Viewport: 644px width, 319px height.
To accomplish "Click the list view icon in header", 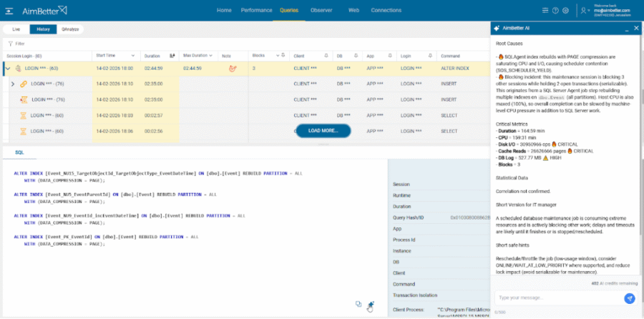I will (545, 11).
